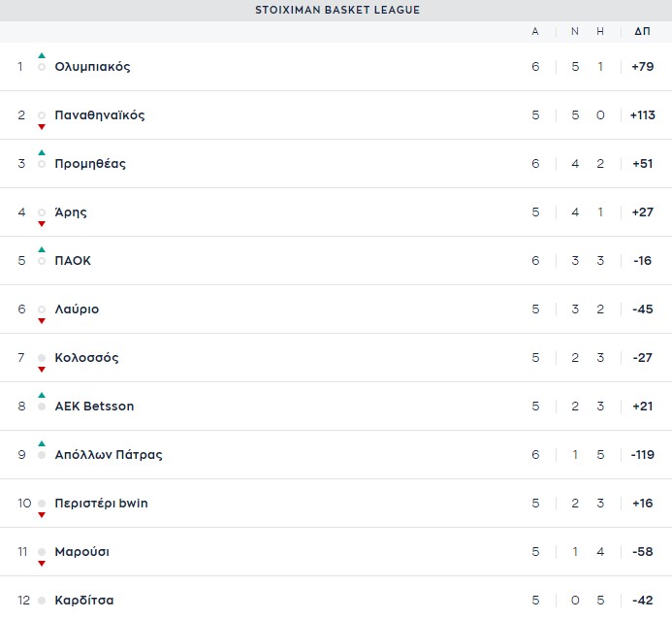Click the +113 point difference for Παναθηναϊκός
The width and height of the screenshot is (672, 619).
coord(643,114)
